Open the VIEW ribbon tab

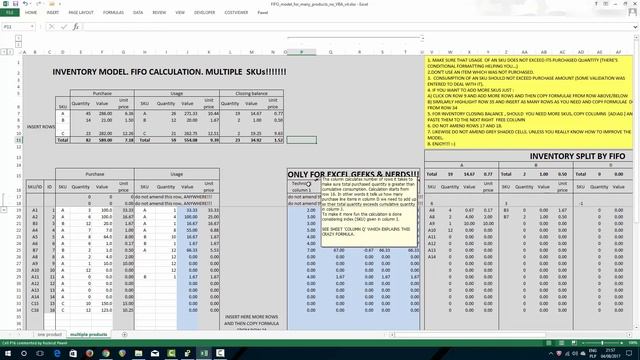point(180,13)
